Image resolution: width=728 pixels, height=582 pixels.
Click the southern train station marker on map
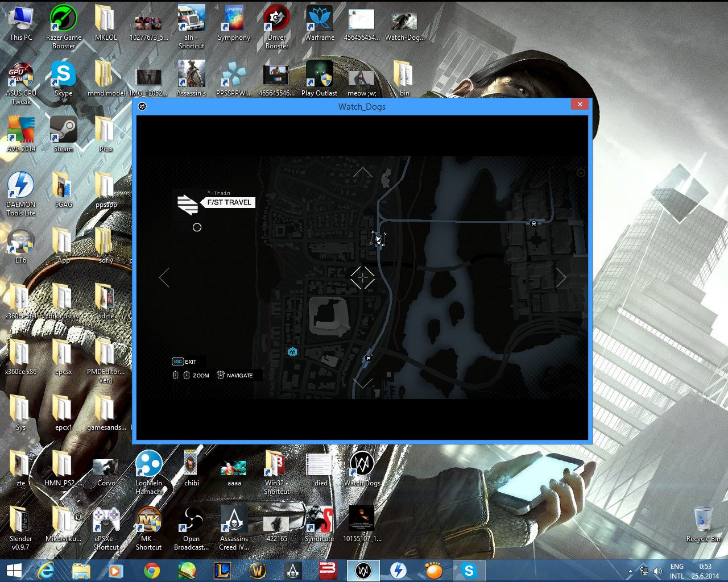point(369,358)
